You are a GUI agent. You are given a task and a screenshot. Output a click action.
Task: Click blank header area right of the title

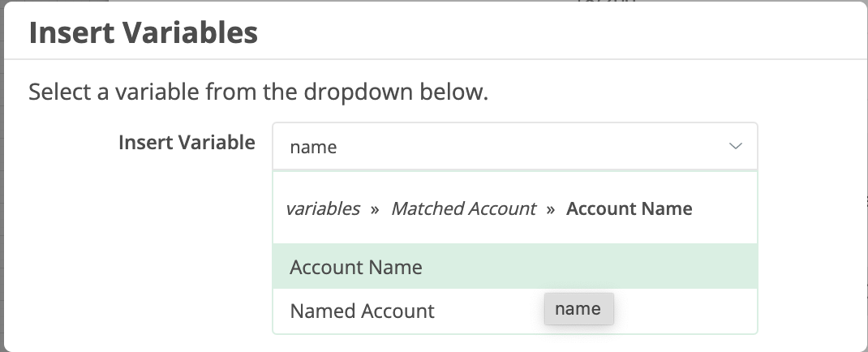coord(568,34)
